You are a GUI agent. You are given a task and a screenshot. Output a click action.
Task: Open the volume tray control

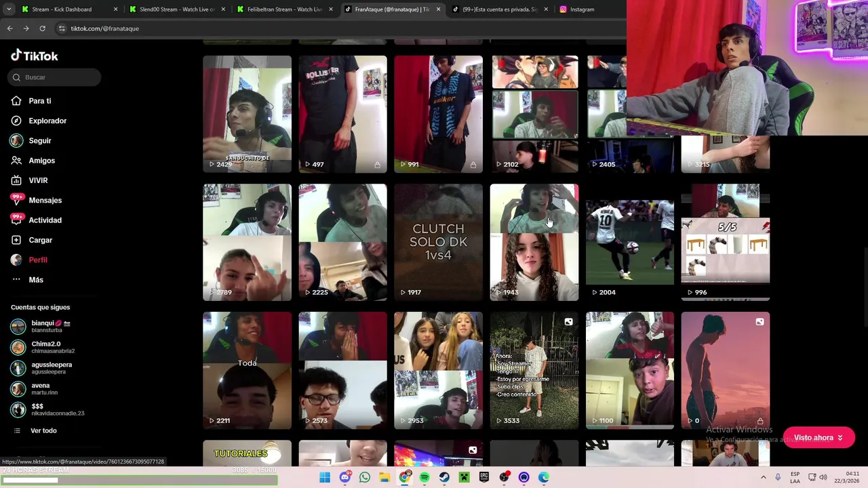click(x=824, y=477)
